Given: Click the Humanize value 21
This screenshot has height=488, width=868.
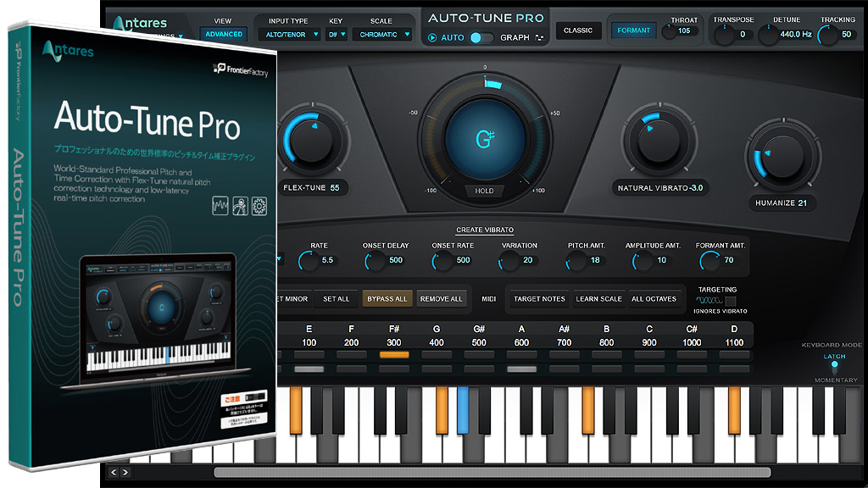Looking at the screenshot, I should 802,203.
